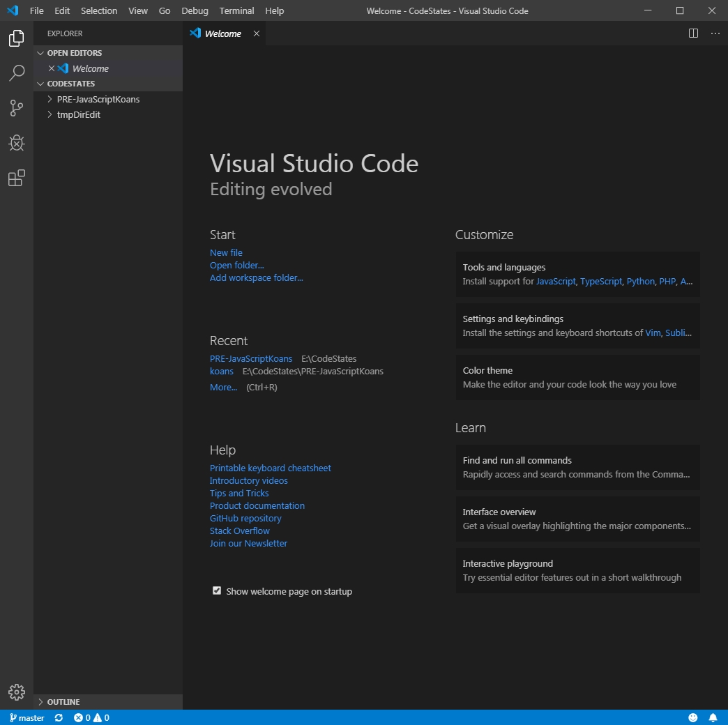Click the Python language support link

tap(640, 281)
